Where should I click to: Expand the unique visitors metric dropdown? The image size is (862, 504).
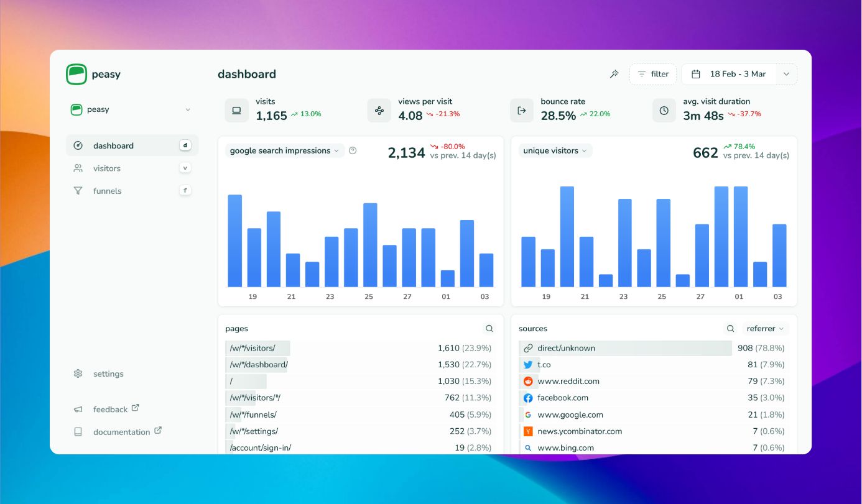click(555, 150)
